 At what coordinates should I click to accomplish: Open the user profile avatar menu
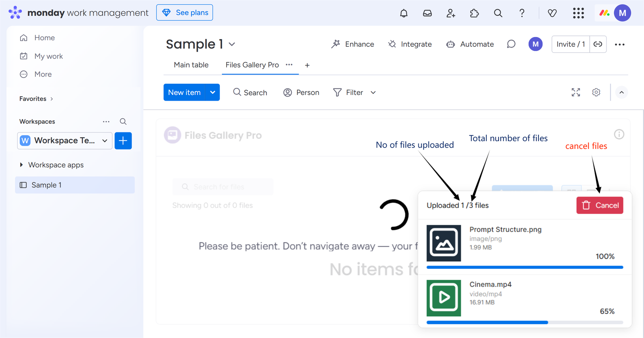623,13
